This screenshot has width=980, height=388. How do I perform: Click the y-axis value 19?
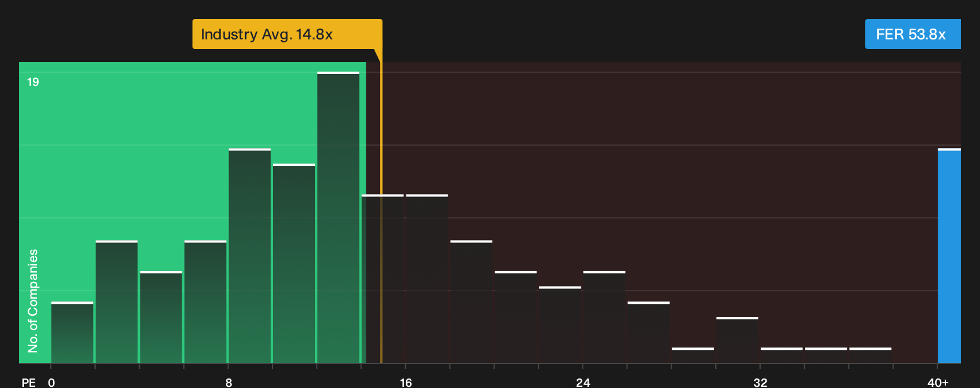coord(33,82)
